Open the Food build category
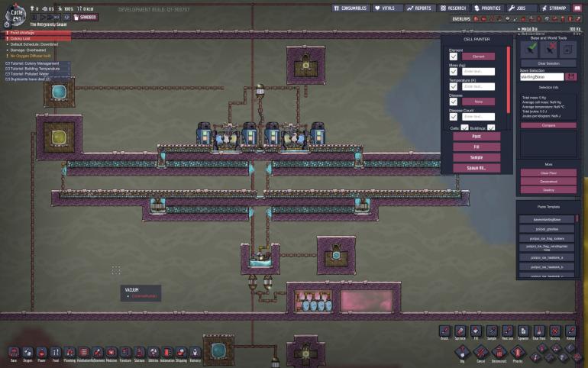 [x=56, y=353]
